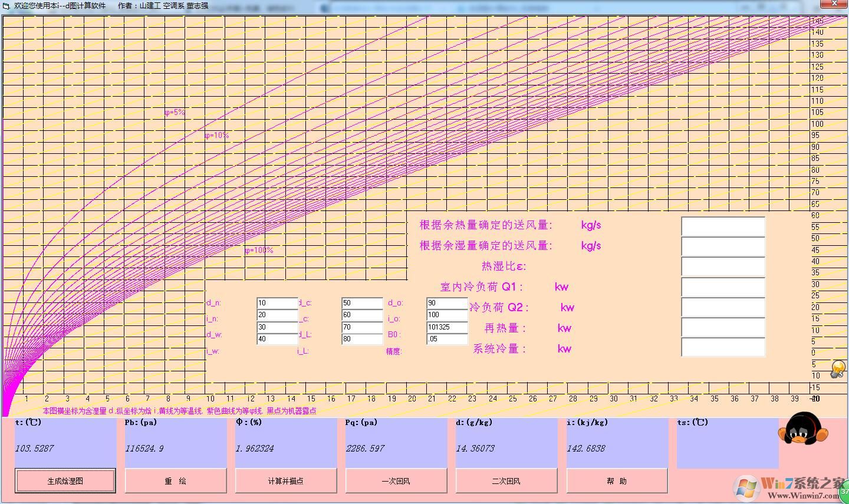The image size is (849, 504).
Task: Click the input field containing 60
Action: [x=362, y=315]
